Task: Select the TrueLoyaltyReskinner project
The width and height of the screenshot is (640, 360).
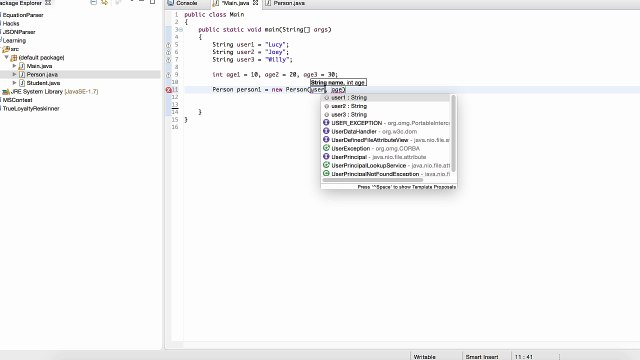Action: coord(31,109)
